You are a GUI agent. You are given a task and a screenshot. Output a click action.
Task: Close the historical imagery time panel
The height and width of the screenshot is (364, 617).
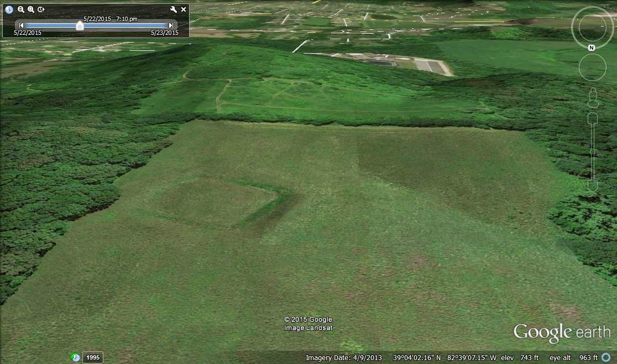pyautogui.click(x=183, y=9)
